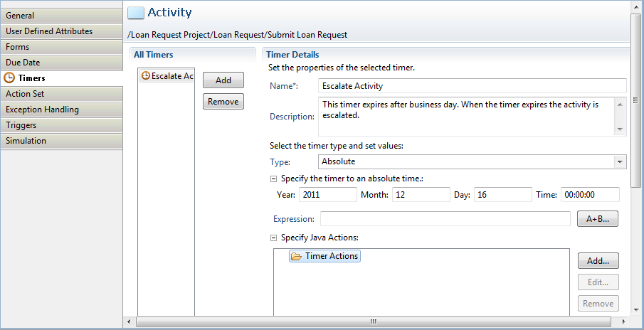Screen dimensions: 644x330
Task: Switch to User Defined Attributes tab
Action: point(61,31)
